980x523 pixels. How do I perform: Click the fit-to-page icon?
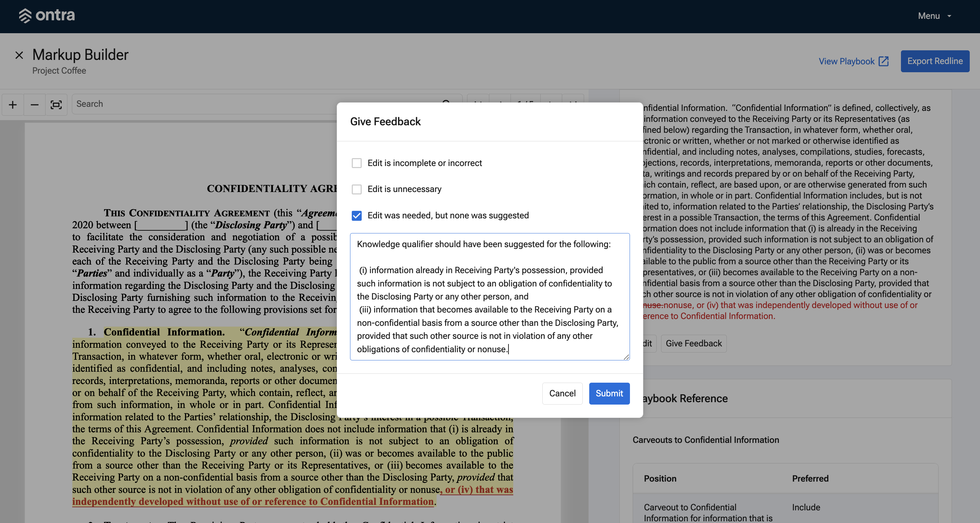[x=56, y=104]
